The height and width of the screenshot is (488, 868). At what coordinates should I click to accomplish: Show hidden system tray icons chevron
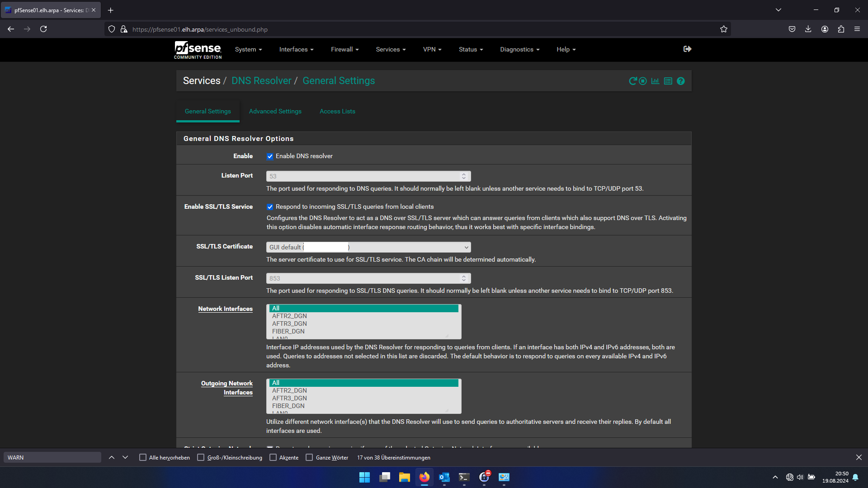coord(775,477)
